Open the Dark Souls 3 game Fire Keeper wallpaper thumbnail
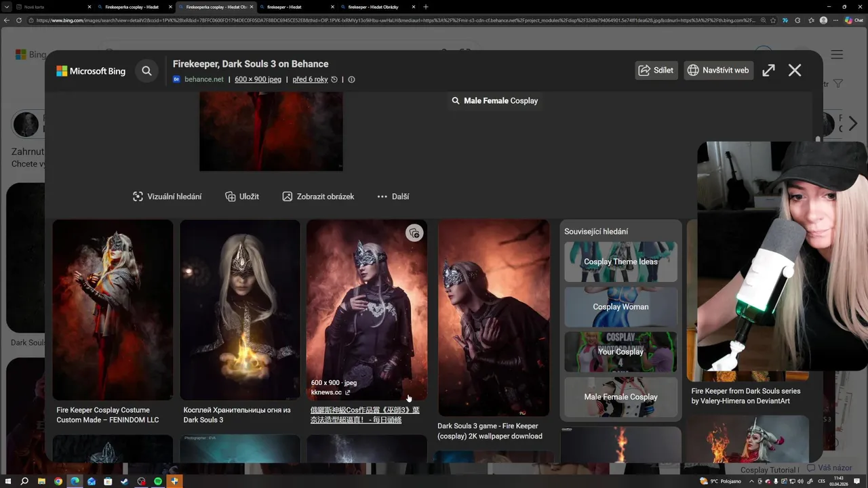 point(494,317)
